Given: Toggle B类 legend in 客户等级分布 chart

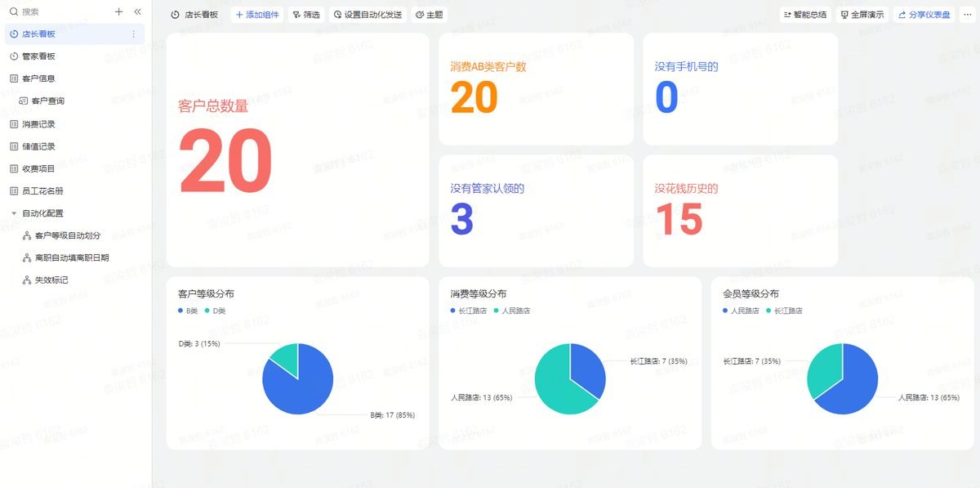Looking at the screenshot, I should tap(188, 311).
